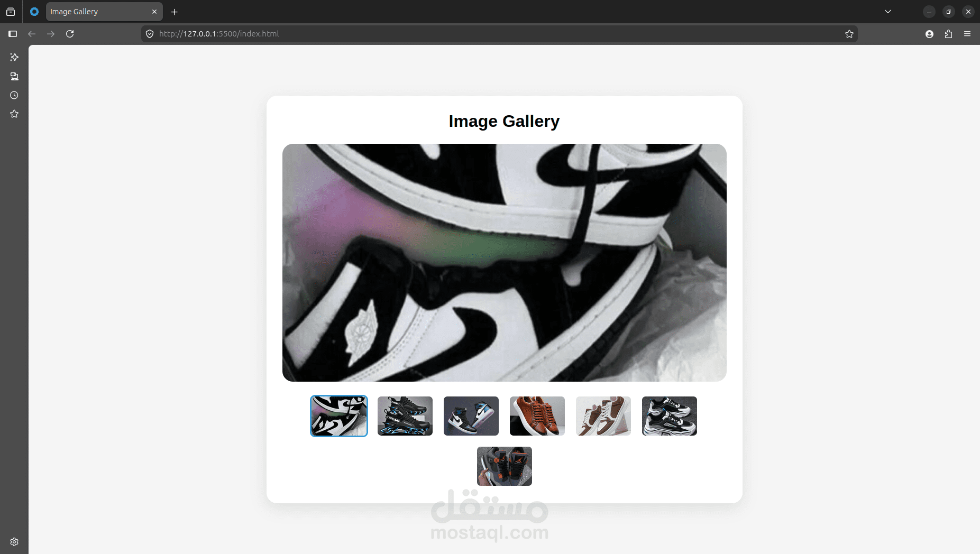The width and height of the screenshot is (980, 554).
Task: Expand the list all tabs chevron
Action: click(x=888, y=12)
